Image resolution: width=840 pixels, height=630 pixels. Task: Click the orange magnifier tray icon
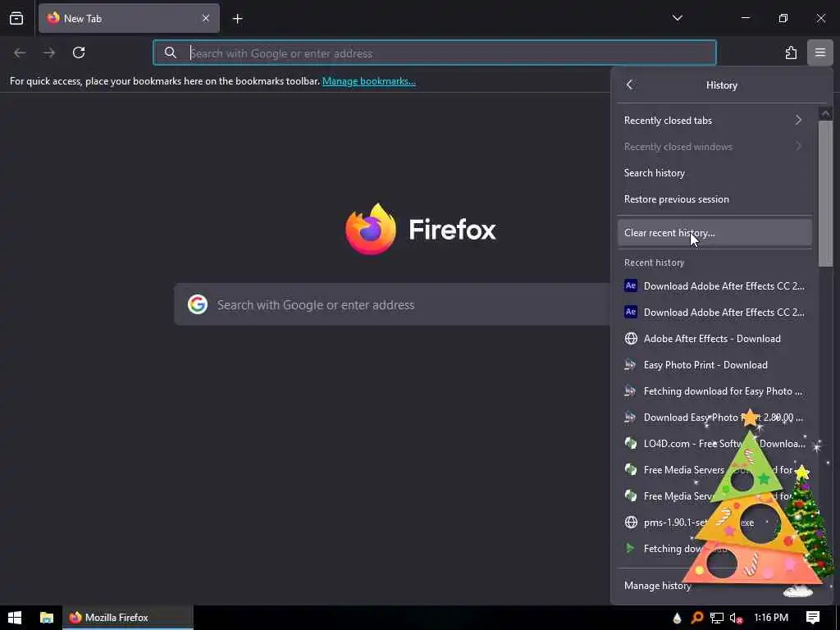tap(697, 618)
